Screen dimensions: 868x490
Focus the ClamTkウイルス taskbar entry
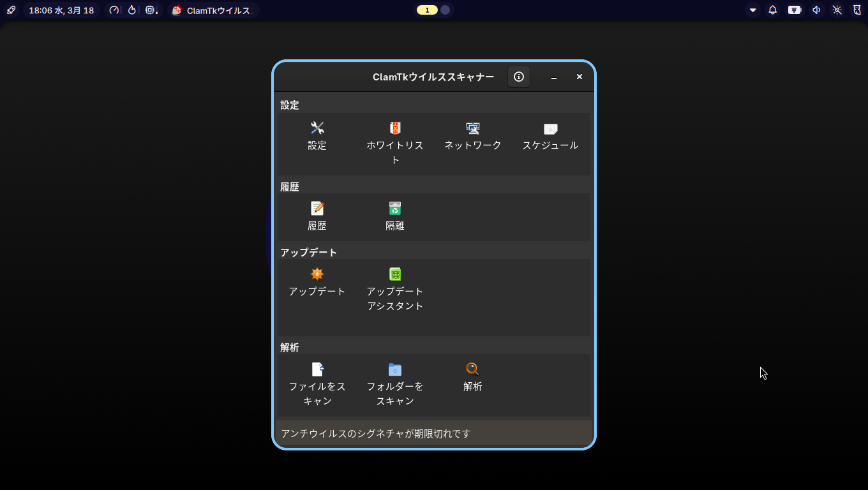pos(213,10)
